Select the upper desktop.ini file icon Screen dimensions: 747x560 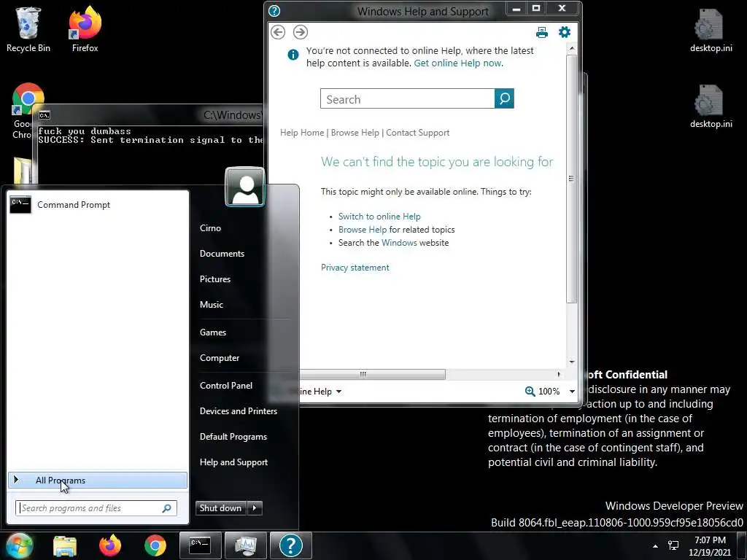[711, 31]
